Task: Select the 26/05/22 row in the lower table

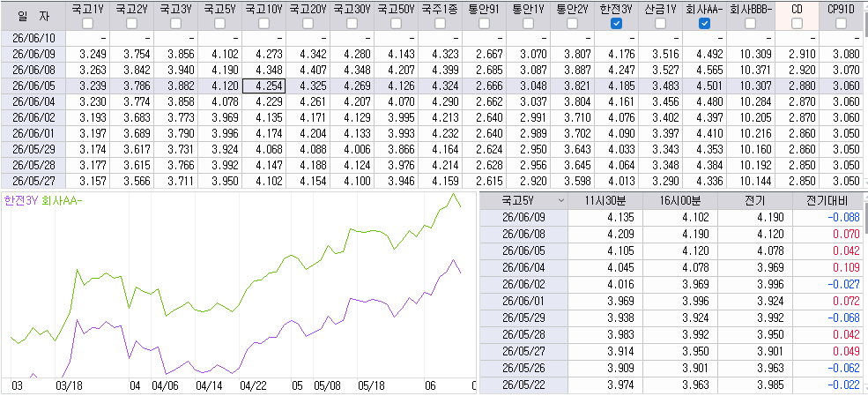Action: 523,385
